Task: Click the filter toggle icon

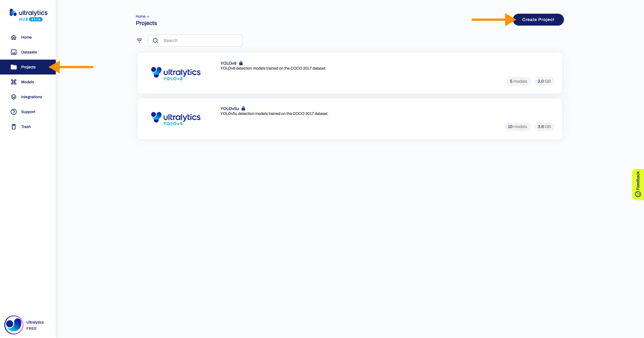Action: click(x=139, y=40)
